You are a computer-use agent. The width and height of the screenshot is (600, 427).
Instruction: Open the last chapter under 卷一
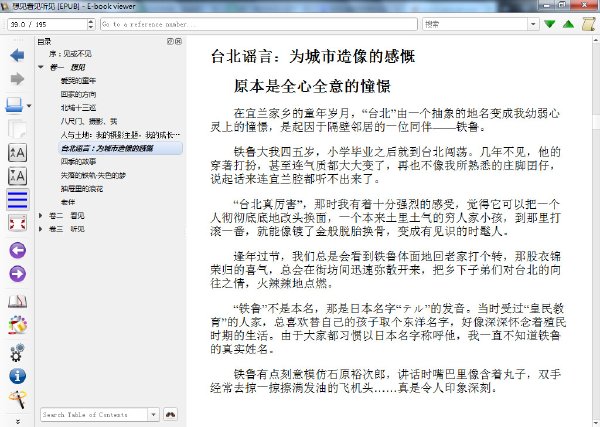[68, 202]
